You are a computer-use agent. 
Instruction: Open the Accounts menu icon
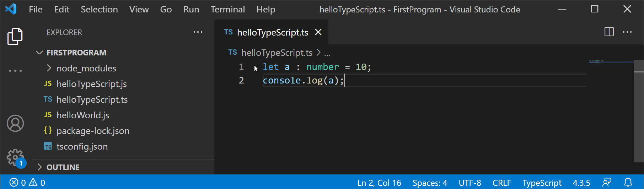pos(15,123)
